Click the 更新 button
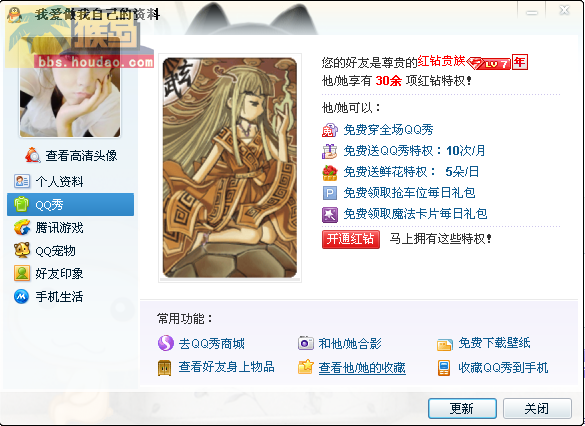 tap(462, 408)
